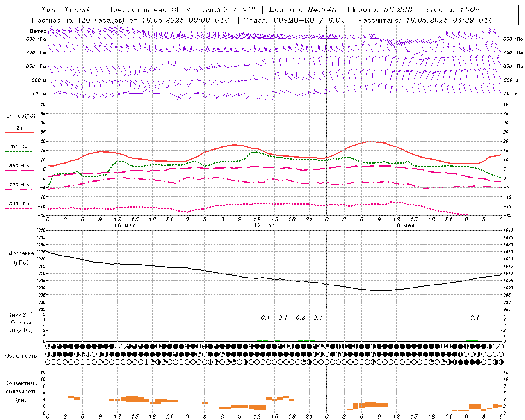Click the Долгота: 84.543 header field
The width and height of the screenshot is (525, 420).
303,10
